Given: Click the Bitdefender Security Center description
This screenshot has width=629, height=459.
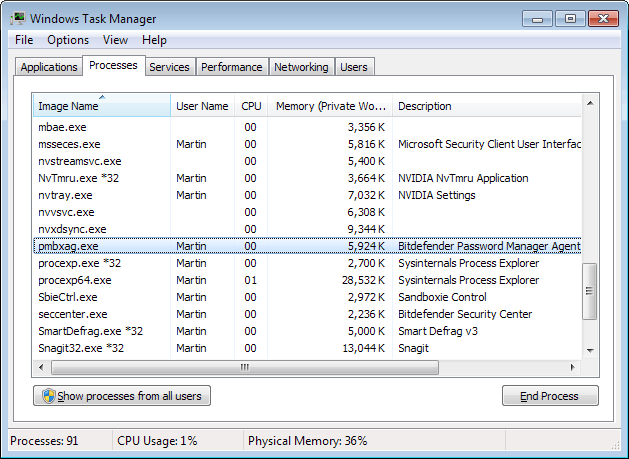Looking at the screenshot, I should pos(465,314).
